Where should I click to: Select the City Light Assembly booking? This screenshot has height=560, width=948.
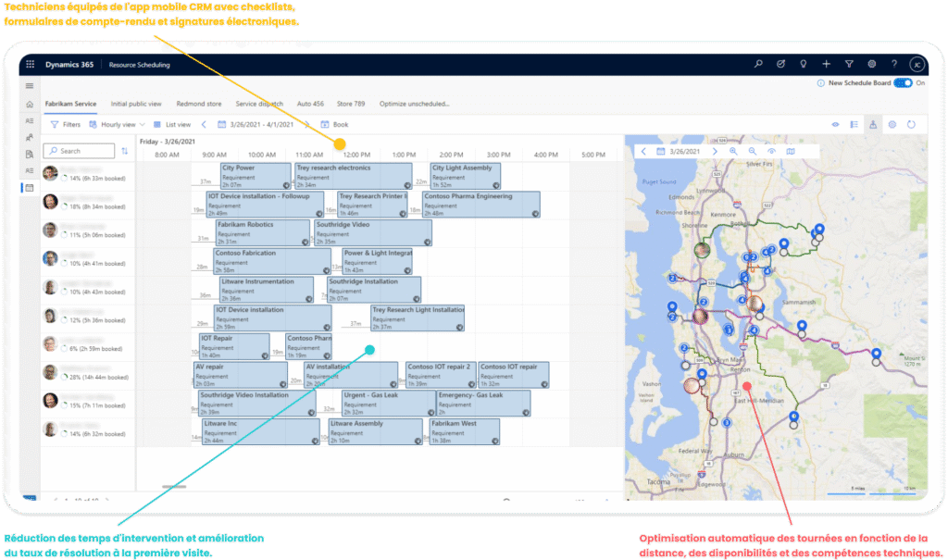pos(466,176)
